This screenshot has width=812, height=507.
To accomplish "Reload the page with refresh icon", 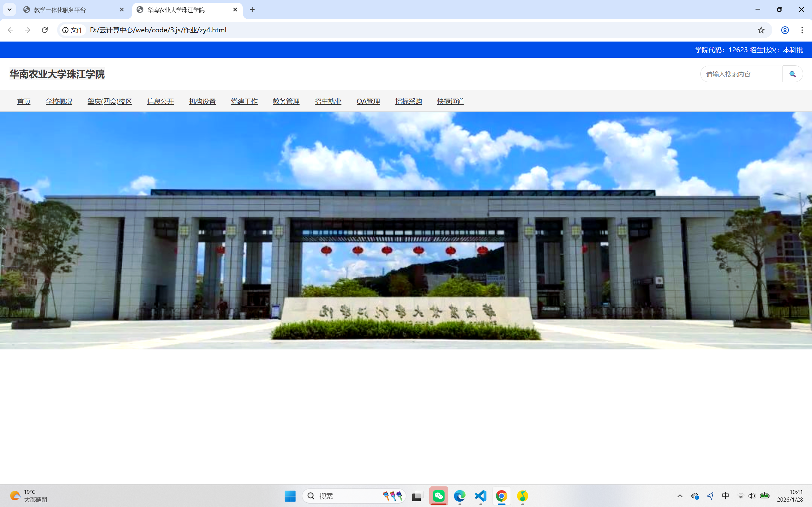I will (x=45, y=30).
